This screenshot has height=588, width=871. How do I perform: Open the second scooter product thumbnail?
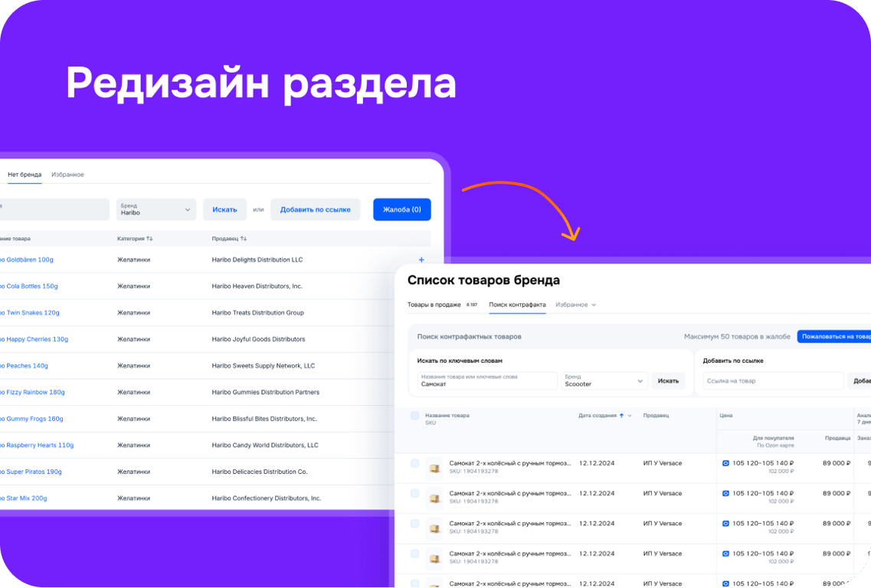pos(434,498)
